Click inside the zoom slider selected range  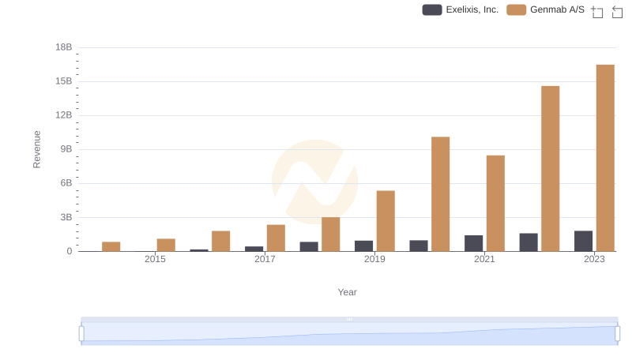click(x=349, y=333)
